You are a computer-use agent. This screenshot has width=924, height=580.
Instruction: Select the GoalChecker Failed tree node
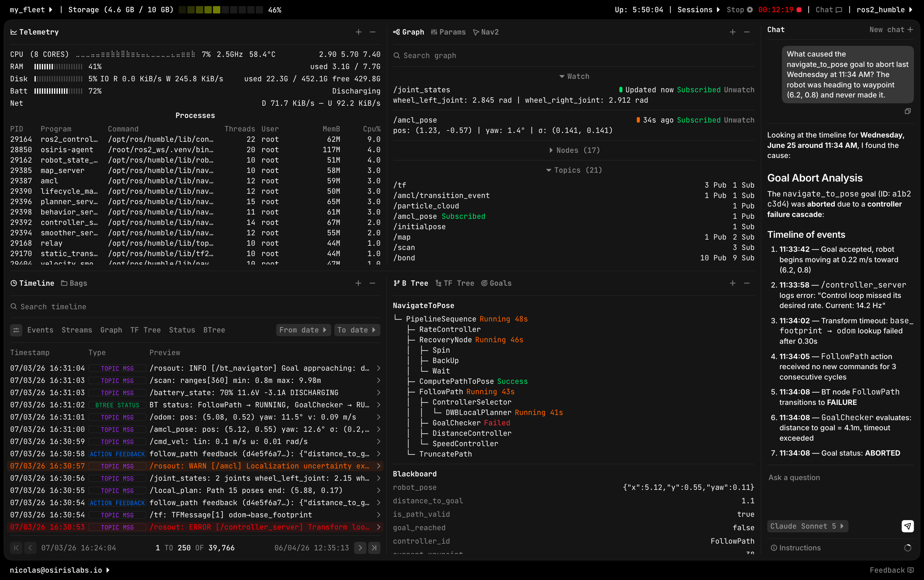(471, 423)
